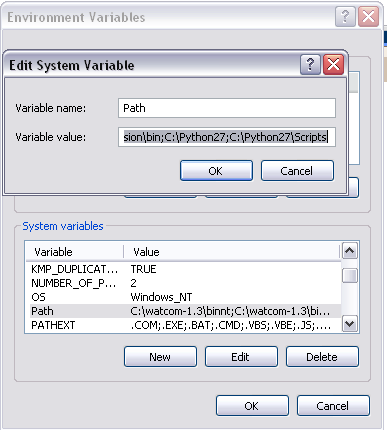The image size is (387, 430).
Task: Click system variables scroll up arrow
Action: [x=350, y=251]
